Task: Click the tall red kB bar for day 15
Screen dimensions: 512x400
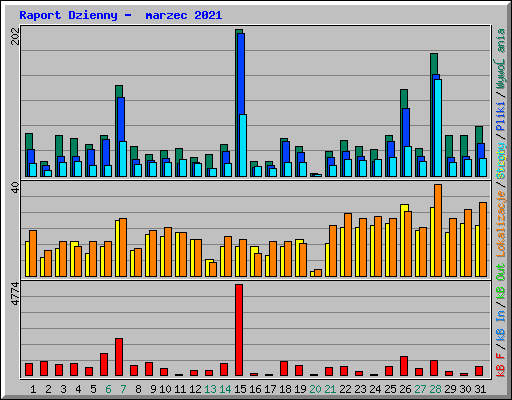Action: coord(239,330)
